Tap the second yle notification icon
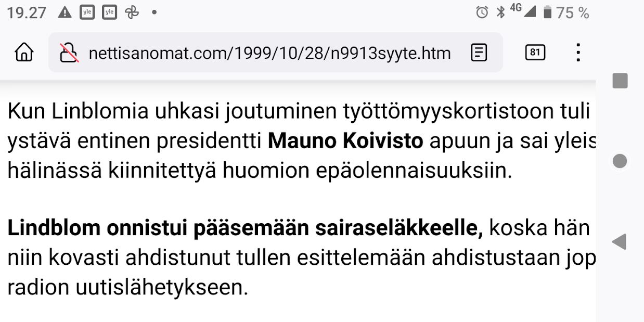Image resolution: width=644 pixels, height=322 pixels. click(109, 12)
